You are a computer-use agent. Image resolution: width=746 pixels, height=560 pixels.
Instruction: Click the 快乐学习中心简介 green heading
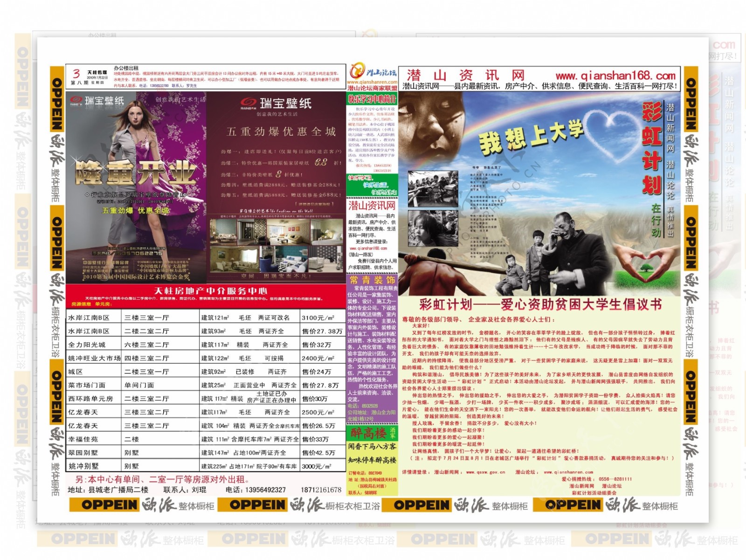[x=372, y=99]
